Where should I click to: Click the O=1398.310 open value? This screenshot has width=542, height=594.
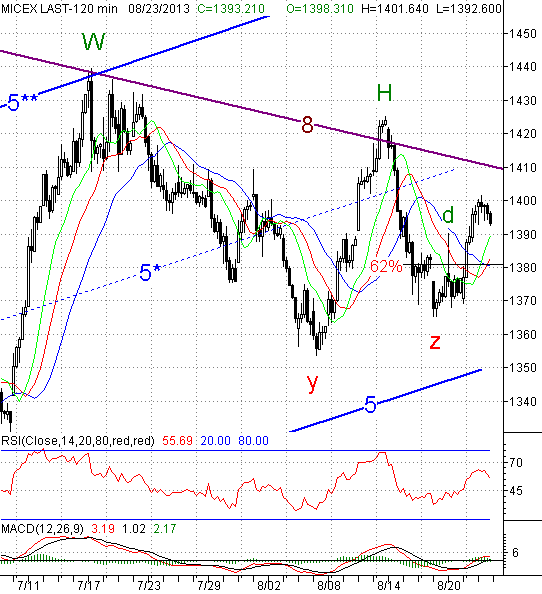click(x=320, y=8)
